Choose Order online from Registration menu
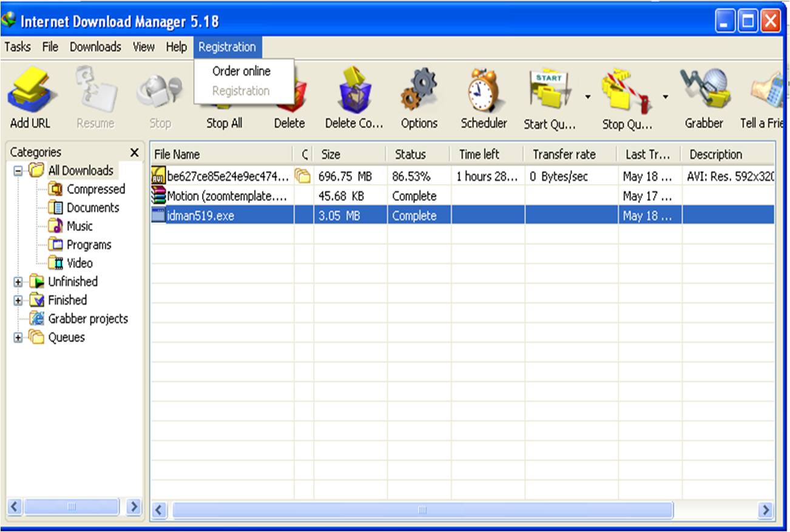 coord(241,71)
